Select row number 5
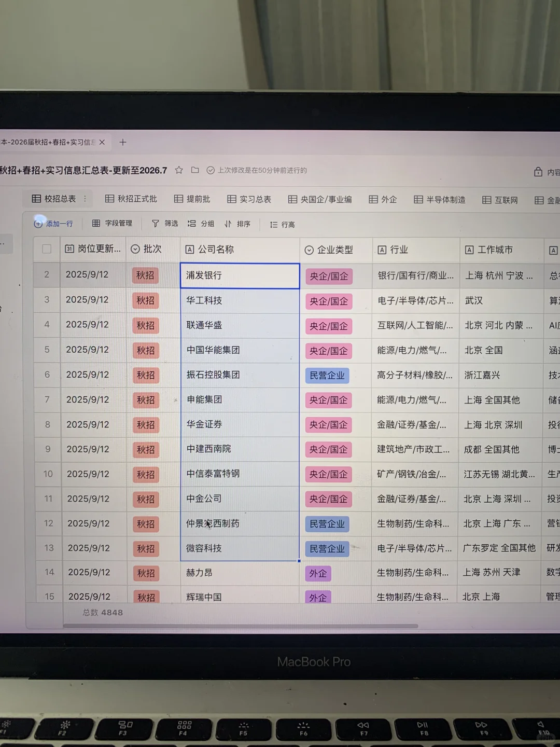Screen dimensions: 560x747 pyautogui.click(x=47, y=350)
